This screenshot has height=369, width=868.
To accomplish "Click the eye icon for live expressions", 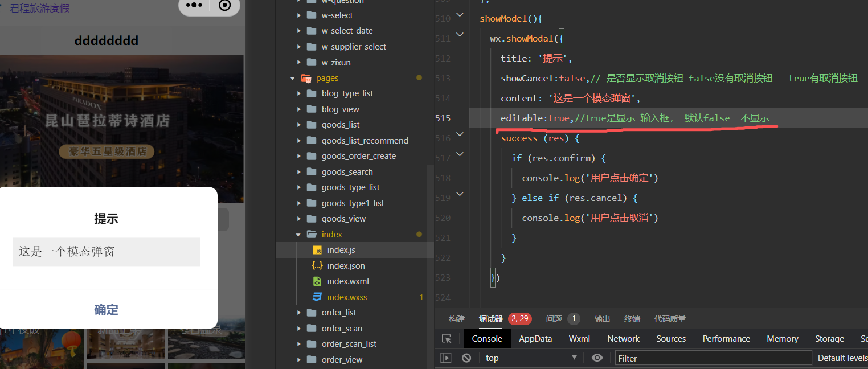I will click(x=597, y=358).
